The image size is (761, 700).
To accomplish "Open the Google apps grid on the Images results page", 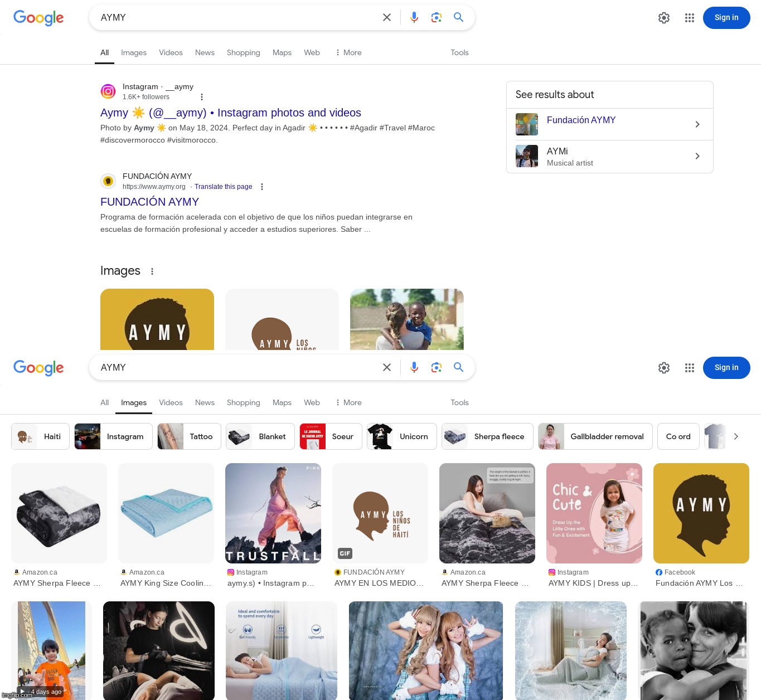I will pyautogui.click(x=689, y=368).
